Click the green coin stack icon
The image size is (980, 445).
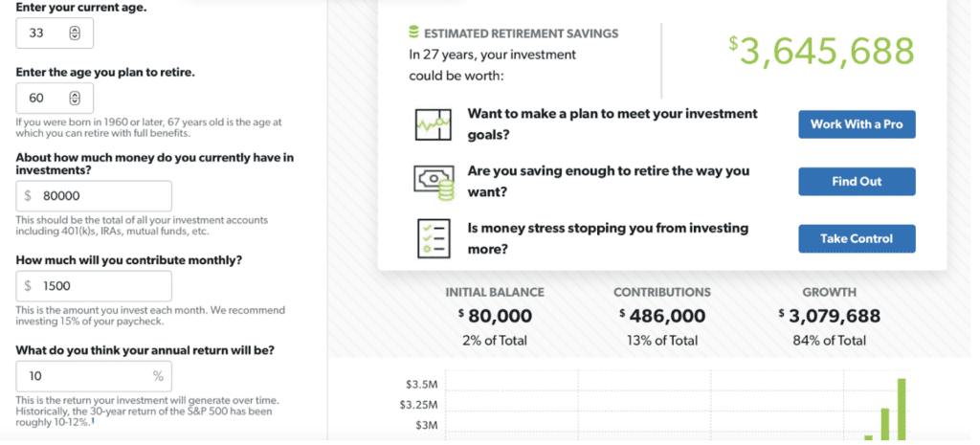point(413,33)
